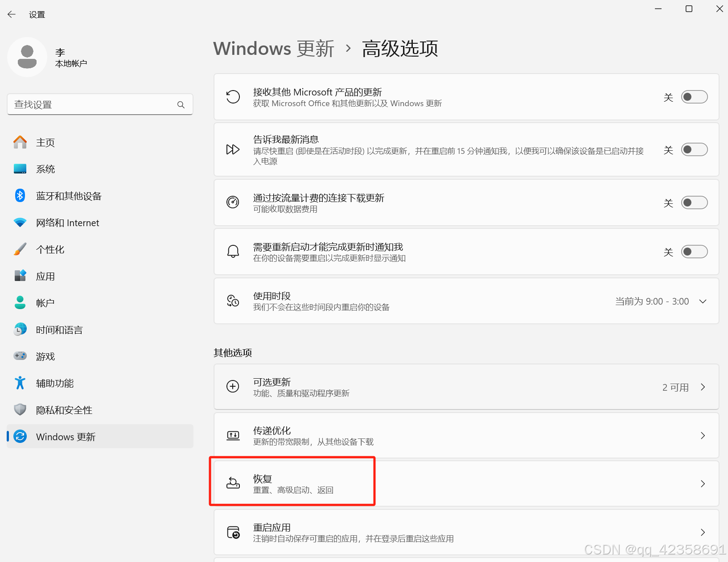The image size is (728, 562).
Task: Click the 传递优化 title text
Action: tap(272, 431)
